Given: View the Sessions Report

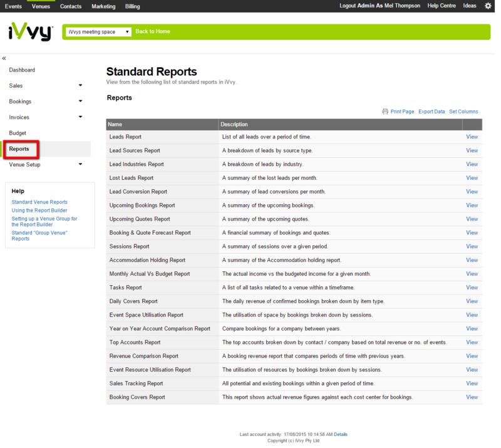Looking at the screenshot, I should (x=472, y=246).
